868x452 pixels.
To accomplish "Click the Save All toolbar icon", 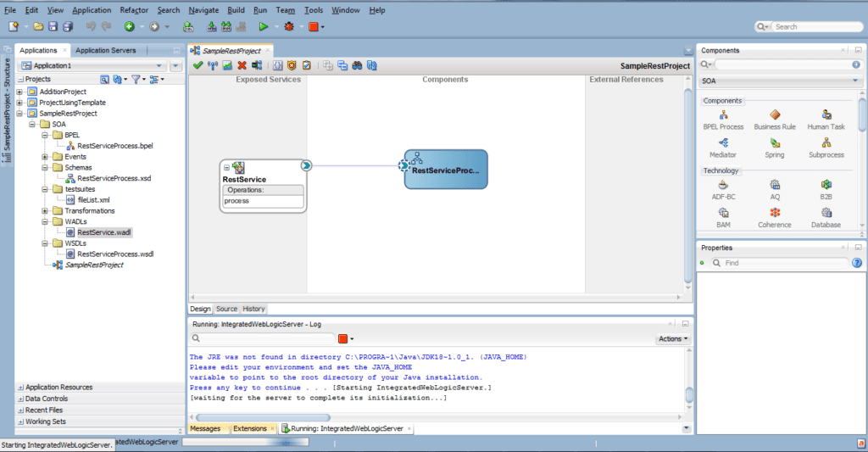I will (x=68, y=26).
